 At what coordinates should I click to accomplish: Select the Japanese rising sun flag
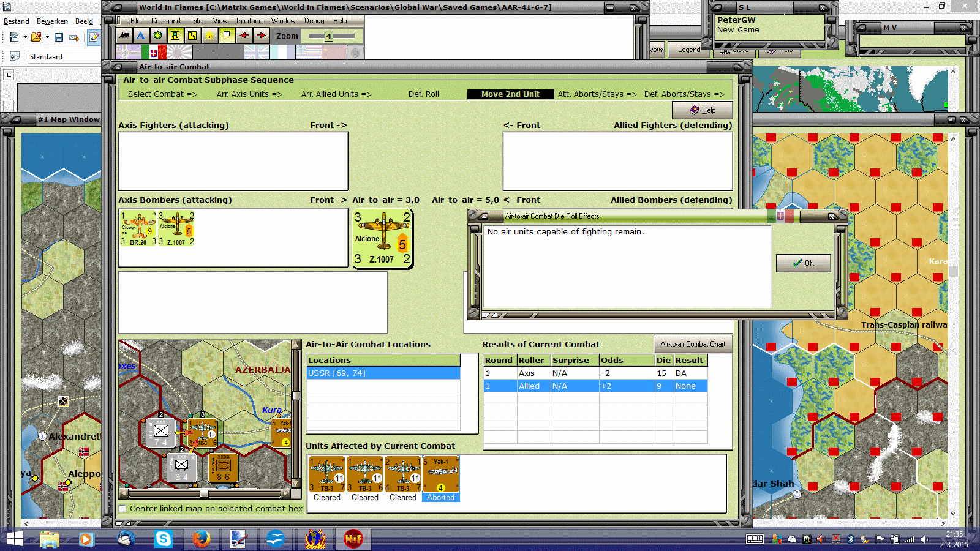point(179,53)
